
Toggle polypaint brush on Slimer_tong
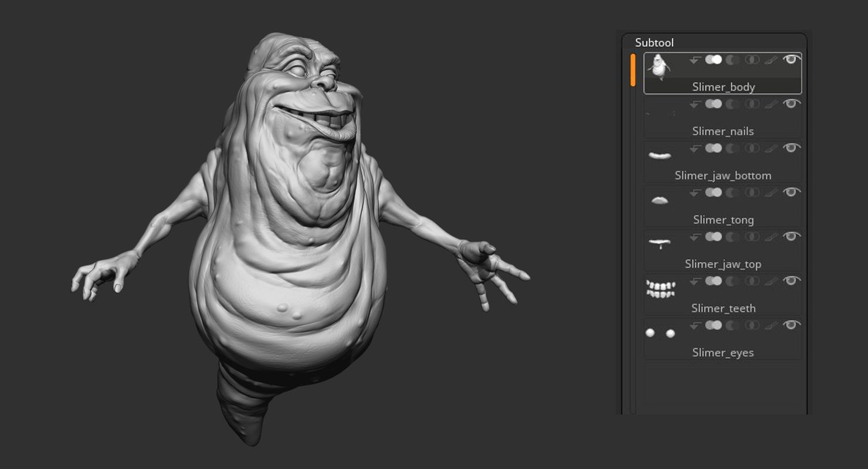[771, 193]
